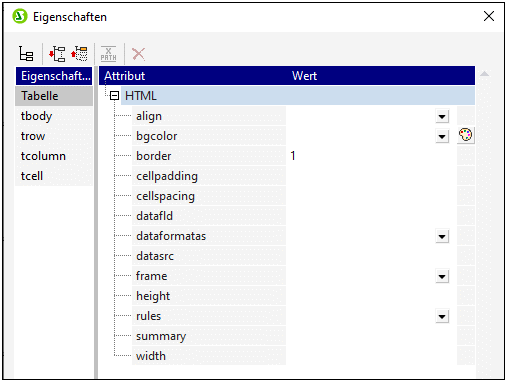Select tcell in the properties list
507x382 pixels.
54,176
